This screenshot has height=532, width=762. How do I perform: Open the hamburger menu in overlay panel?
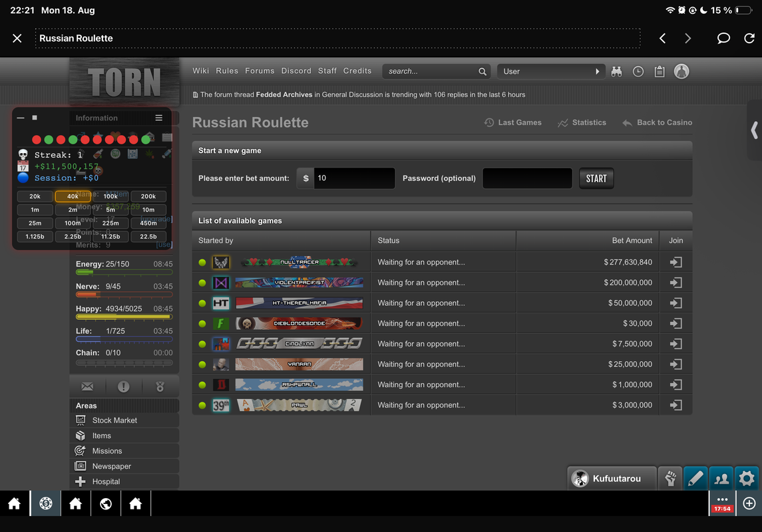point(159,118)
